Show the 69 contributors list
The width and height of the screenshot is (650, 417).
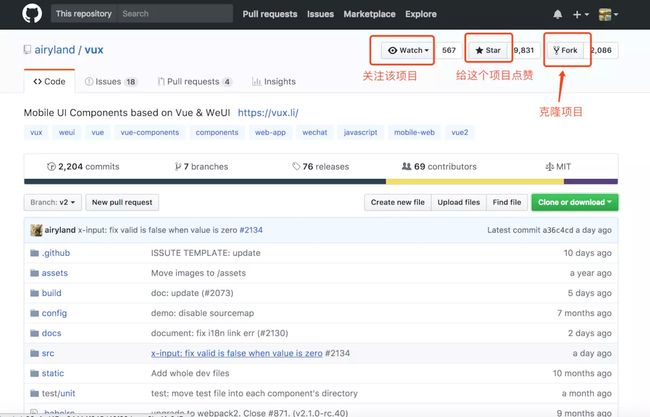(439, 167)
